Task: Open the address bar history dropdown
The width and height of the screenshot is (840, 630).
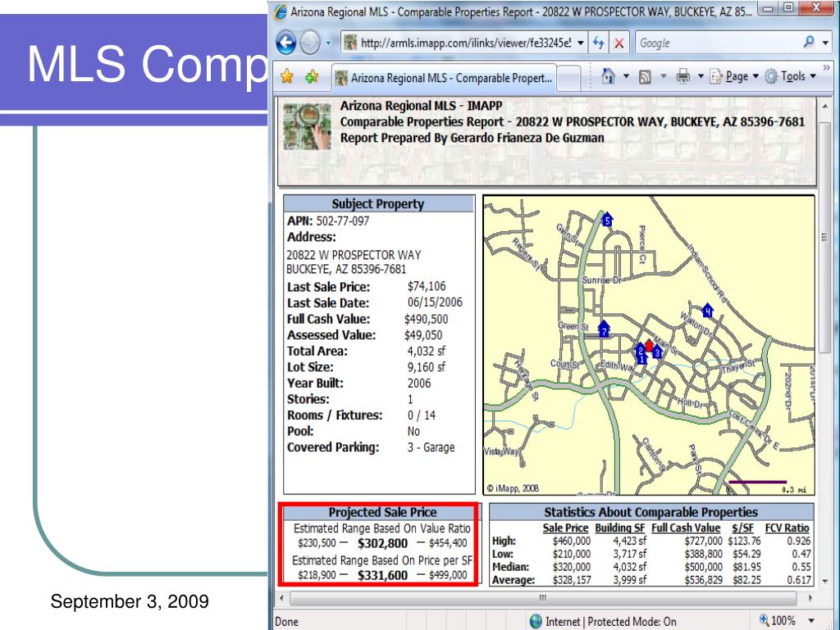Action: 582,42
